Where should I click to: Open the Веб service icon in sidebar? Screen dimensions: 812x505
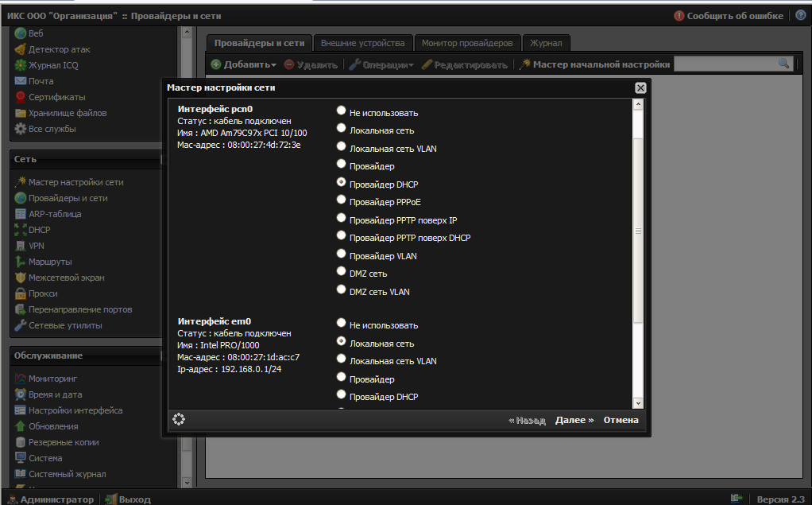[20, 33]
